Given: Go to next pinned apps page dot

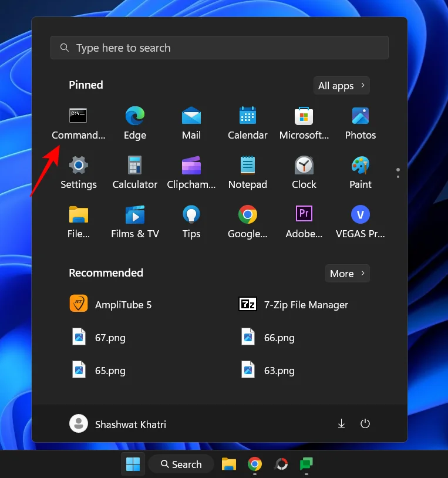Looking at the screenshot, I should 398,177.
